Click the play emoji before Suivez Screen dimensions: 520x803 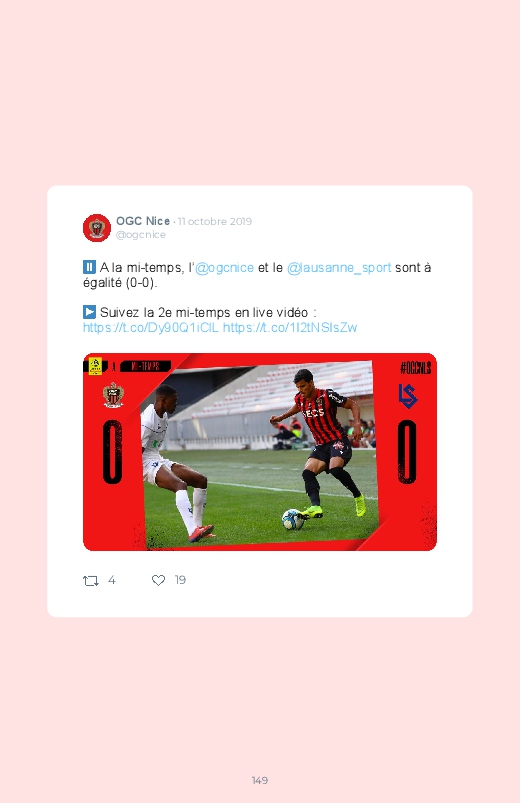[89, 312]
